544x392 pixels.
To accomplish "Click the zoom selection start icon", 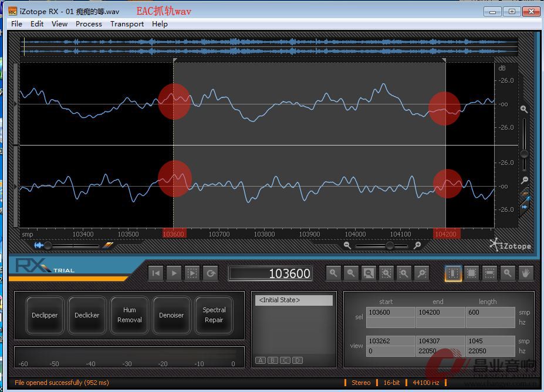I will pos(404,273).
